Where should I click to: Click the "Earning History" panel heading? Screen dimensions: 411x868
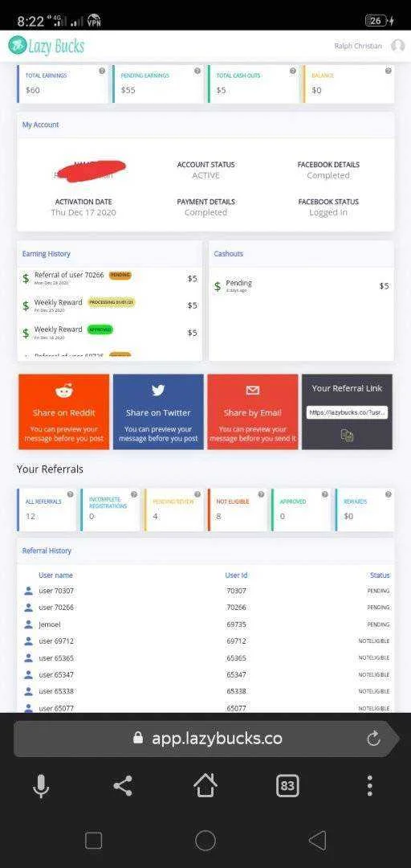pyautogui.click(x=47, y=253)
